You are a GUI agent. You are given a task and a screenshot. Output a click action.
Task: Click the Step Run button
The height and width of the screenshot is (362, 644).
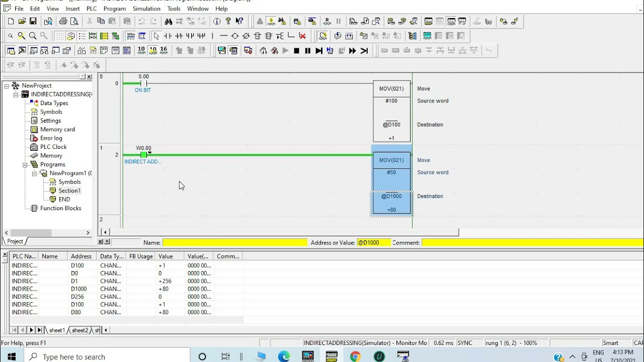[319, 50]
